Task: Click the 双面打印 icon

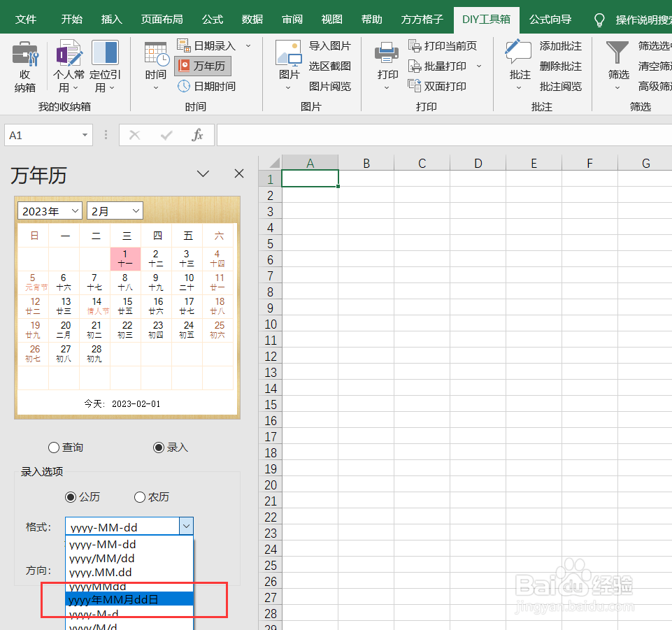Action: (415, 86)
